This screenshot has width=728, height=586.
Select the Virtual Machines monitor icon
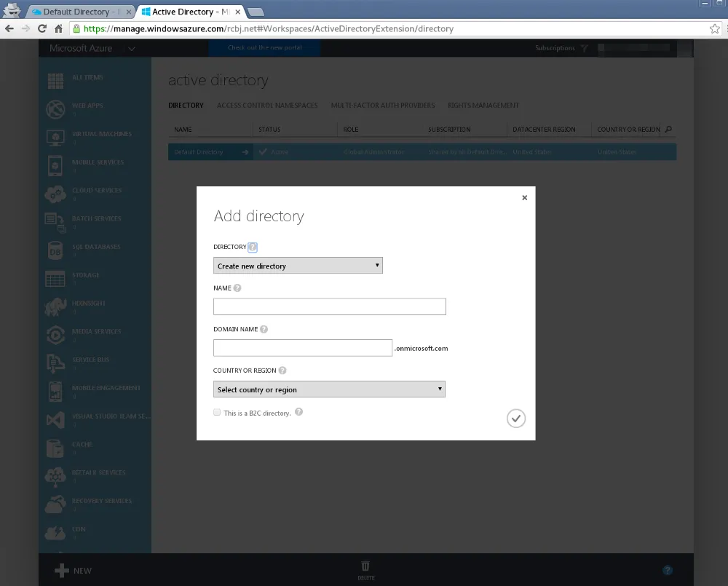tap(56, 138)
